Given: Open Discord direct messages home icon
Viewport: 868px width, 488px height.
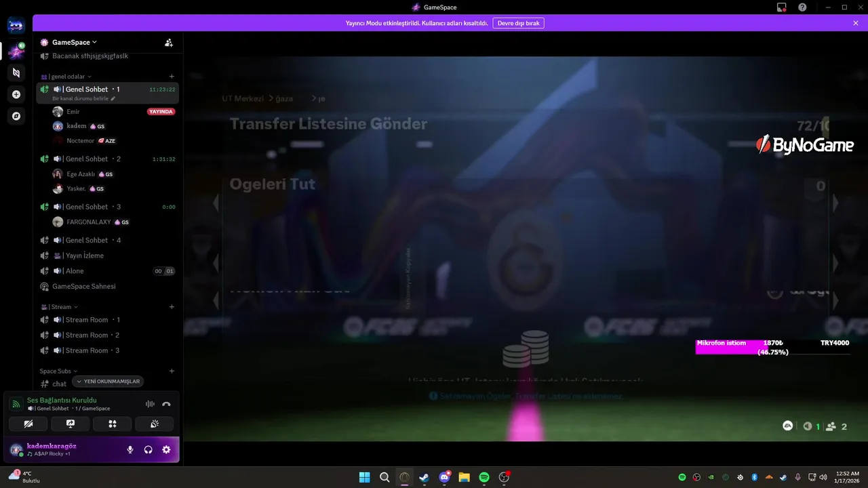Looking at the screenshot, I should [16, 26].
